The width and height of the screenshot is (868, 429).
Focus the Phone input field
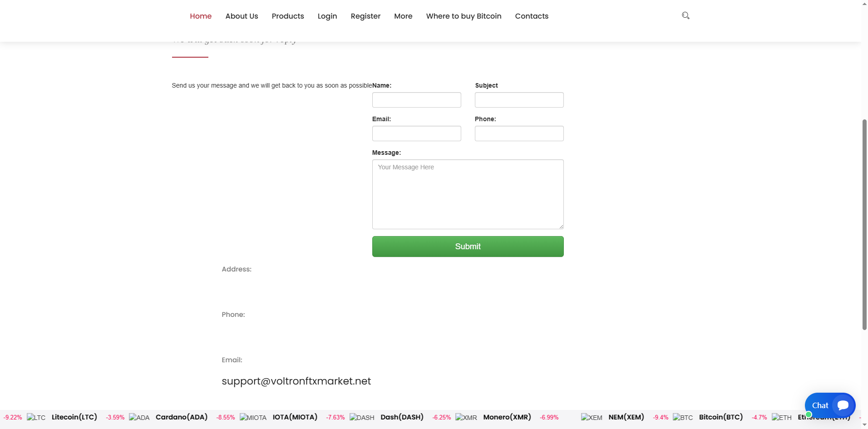(519, 133)
